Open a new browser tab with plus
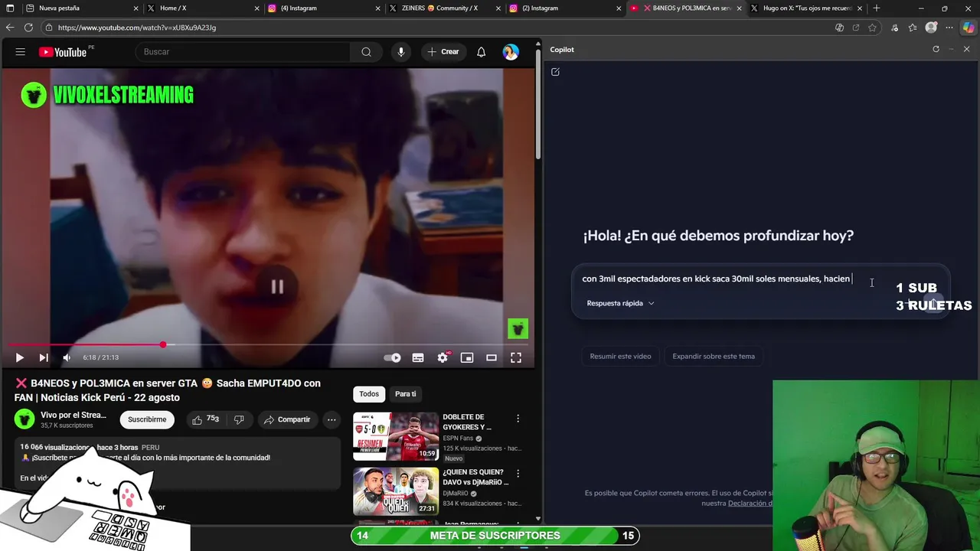Image resolution: width=980 pixels, height=551 pixels. 877,8
